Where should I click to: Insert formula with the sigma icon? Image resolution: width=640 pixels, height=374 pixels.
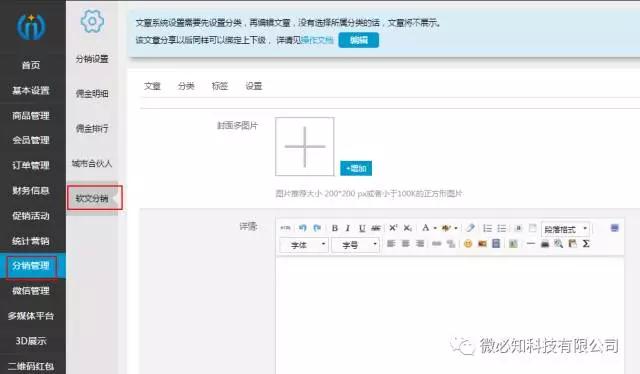(586, 244)
